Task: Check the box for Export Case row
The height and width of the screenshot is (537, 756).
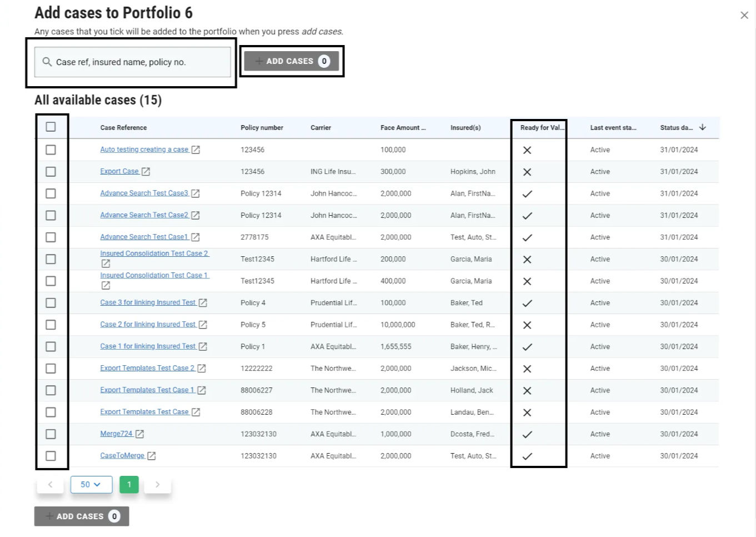Action: (51, 172)
